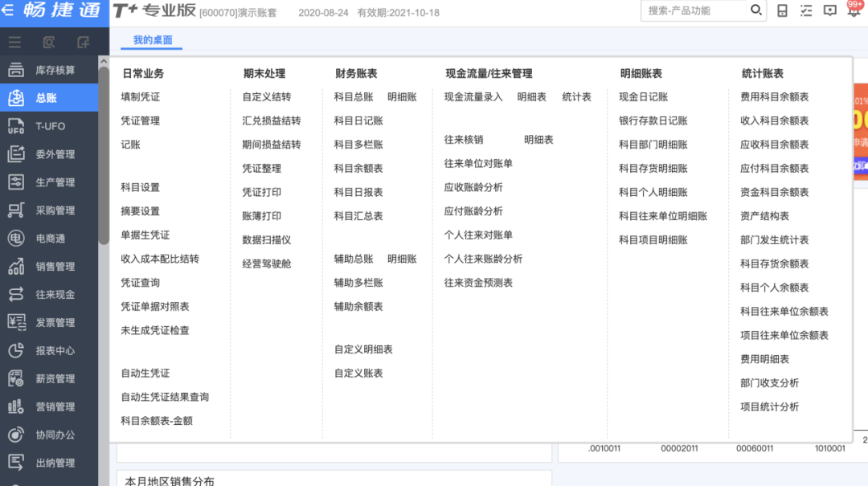Click the task checklist icon in header
This screenshot has height=486, width=868.
pos(806,10)
